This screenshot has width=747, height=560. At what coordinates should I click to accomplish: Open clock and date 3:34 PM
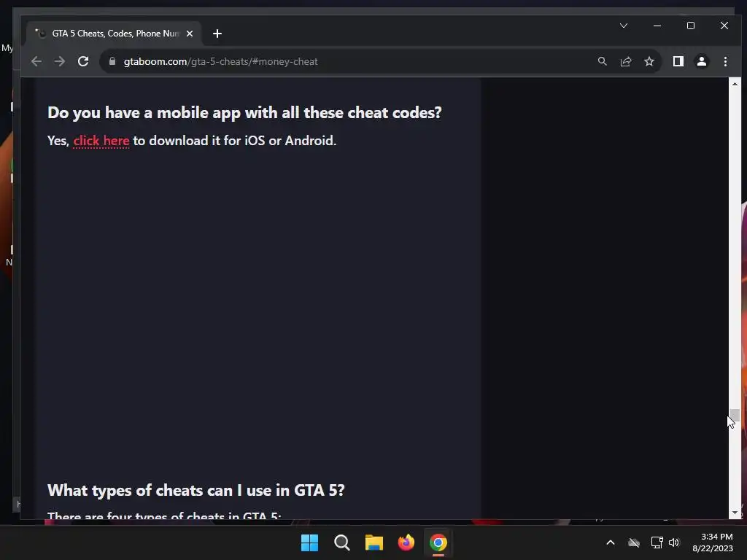click(x=713, y=542)
